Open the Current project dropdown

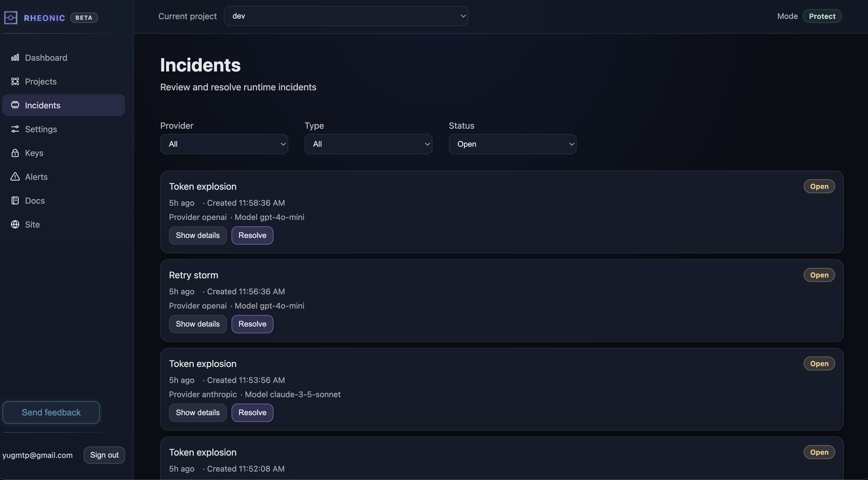click(346, 16)
